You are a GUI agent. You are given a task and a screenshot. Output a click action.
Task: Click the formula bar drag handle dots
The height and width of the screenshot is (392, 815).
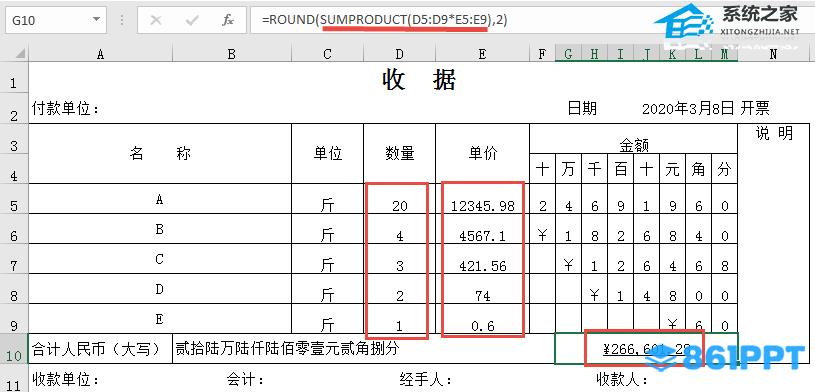coord(122,20)
